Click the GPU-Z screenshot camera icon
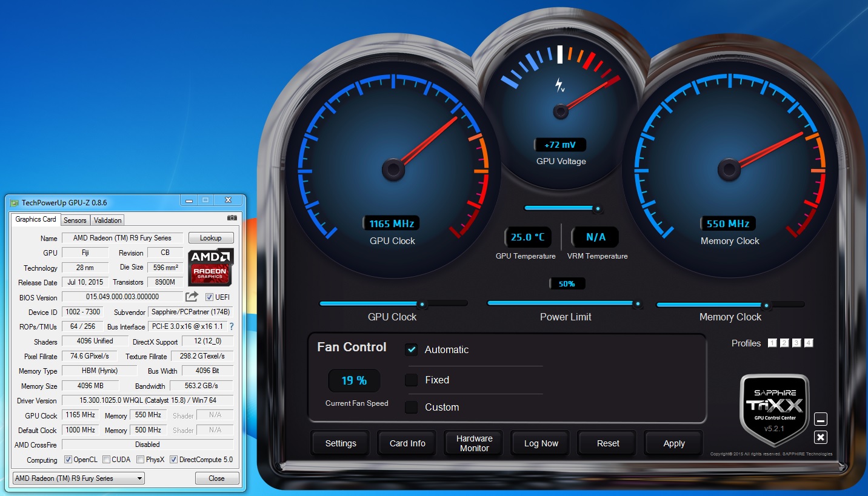This screenshot has height=496, width=868. pos(232,218)
